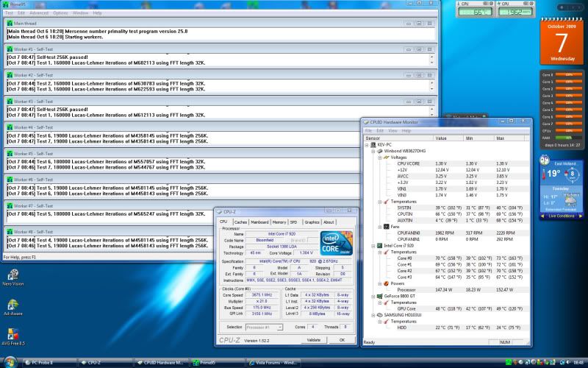Click the Fans icon in Hardware Monitor
Screen dimensions: 588x368
(x=387, y=227)
